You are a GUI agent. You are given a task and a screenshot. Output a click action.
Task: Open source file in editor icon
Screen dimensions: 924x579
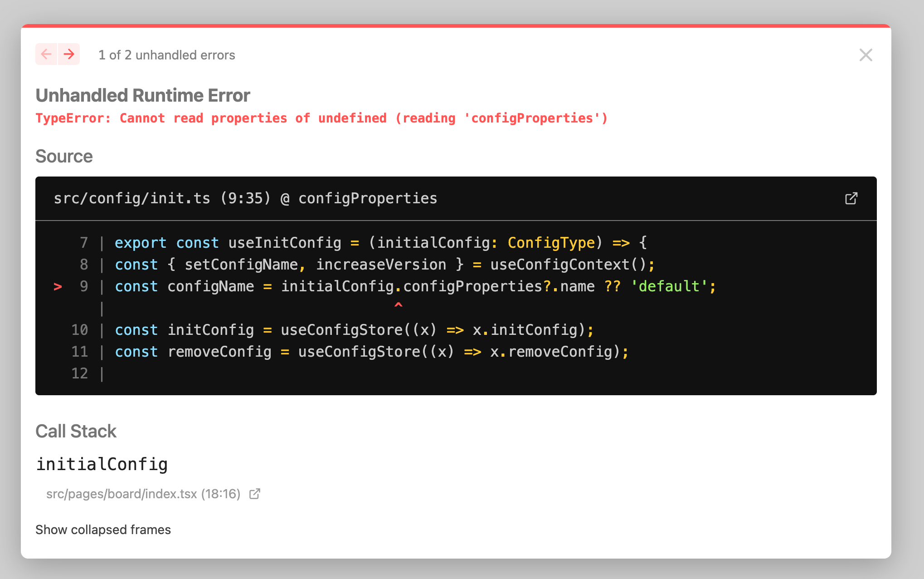[851, 199]
